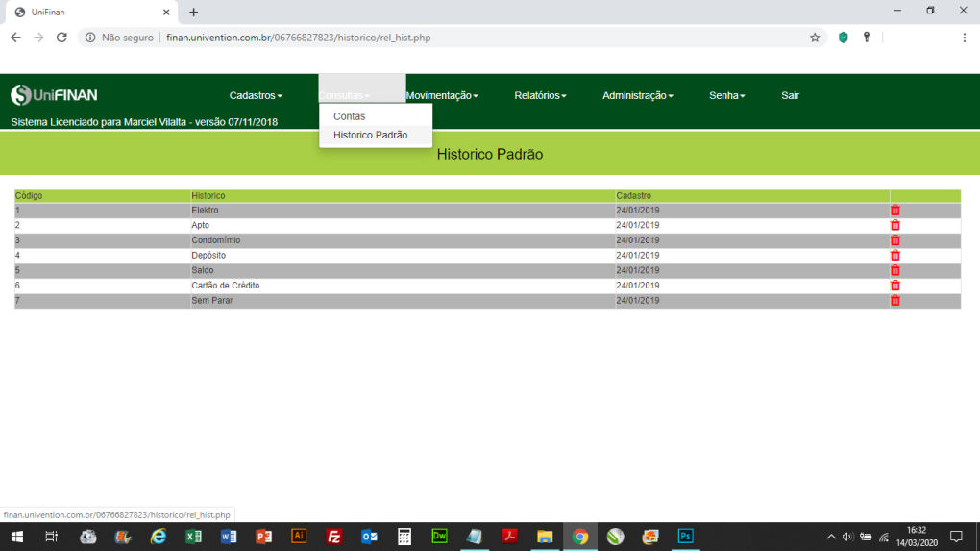Screen dimensions: 980x551
Task: Select the Cartão de Crédito cell
Action: click(x=403, y=286)
